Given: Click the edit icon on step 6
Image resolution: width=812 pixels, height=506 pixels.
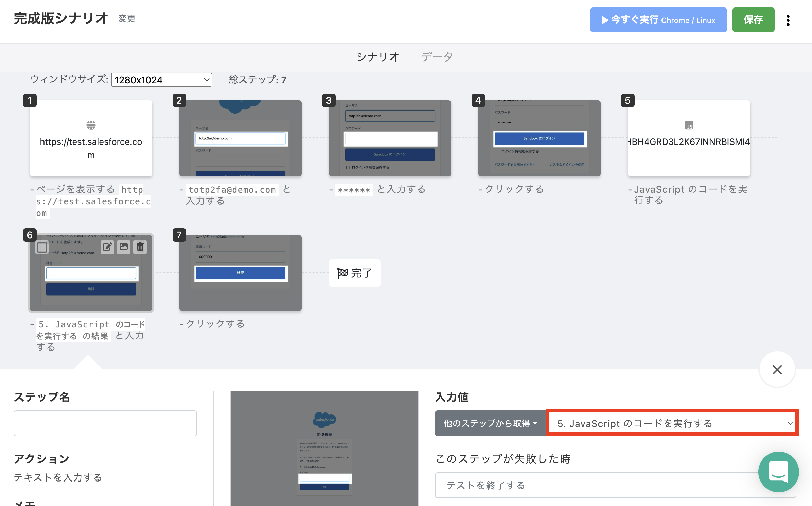Looking at the screenshot, I should point(107,247).
